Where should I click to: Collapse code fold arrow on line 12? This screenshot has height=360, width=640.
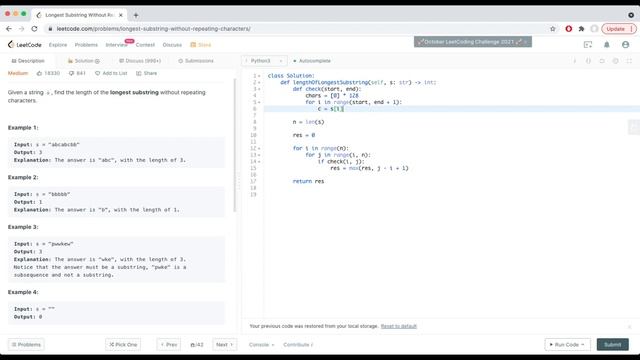tap(259, 148)
